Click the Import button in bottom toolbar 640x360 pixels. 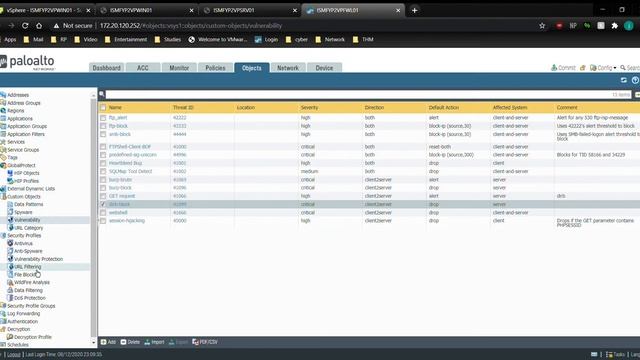pyautogui.click(x=154, y=342)
